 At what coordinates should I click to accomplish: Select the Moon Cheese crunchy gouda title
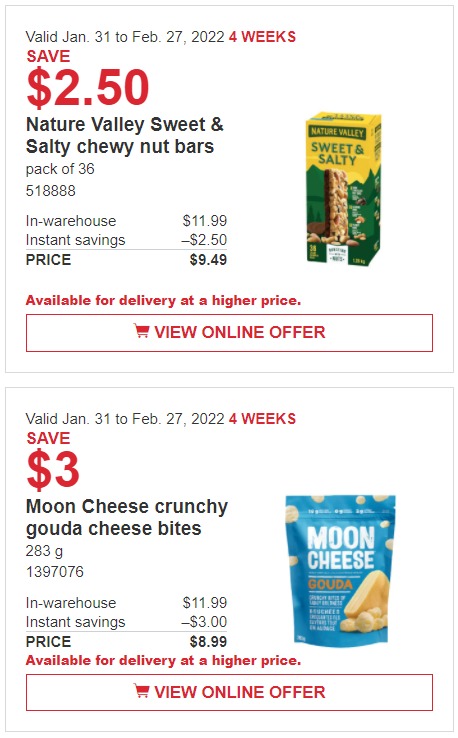click(x=127, y=517)
